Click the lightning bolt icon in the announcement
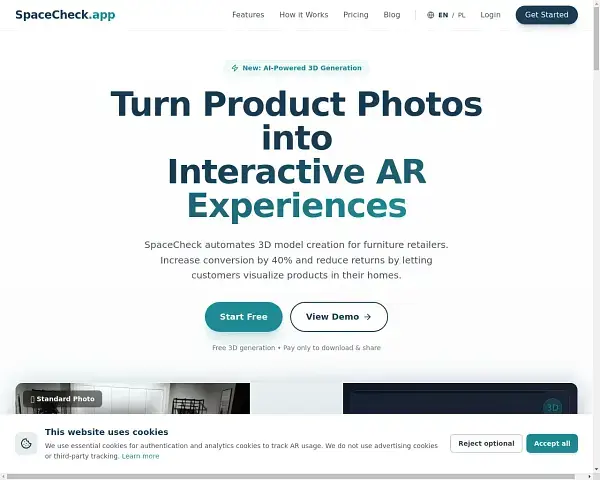 234,68
